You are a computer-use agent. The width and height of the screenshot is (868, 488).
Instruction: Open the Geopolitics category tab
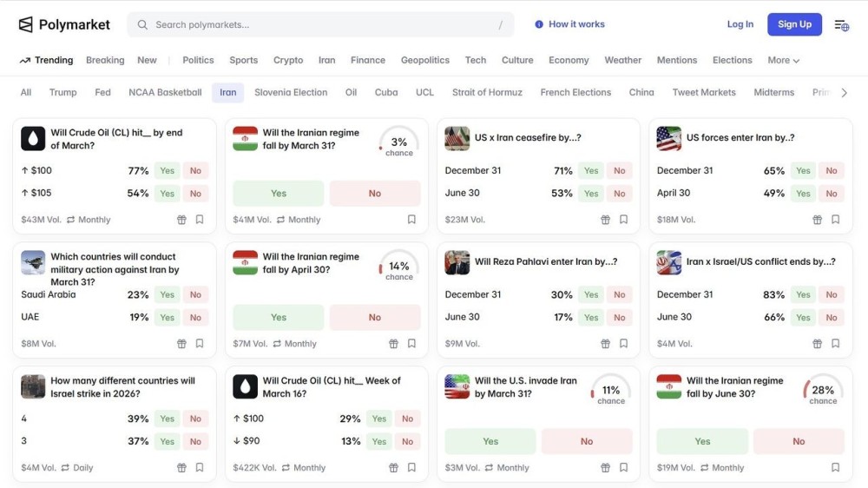(424, 61)
